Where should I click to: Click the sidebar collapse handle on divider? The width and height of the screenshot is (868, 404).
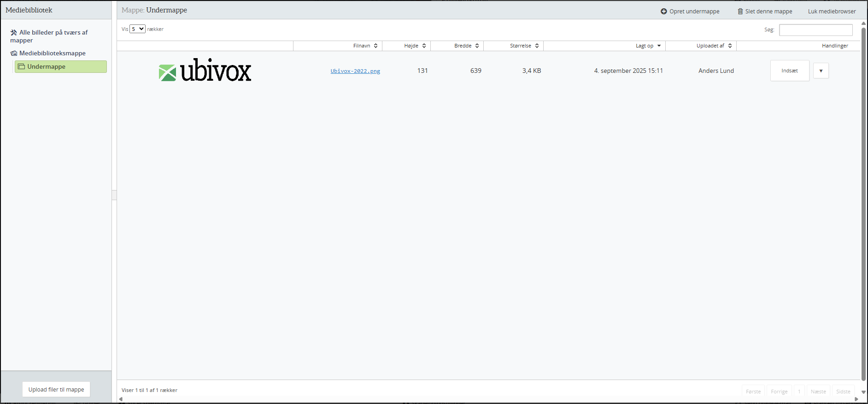(114, 195)
